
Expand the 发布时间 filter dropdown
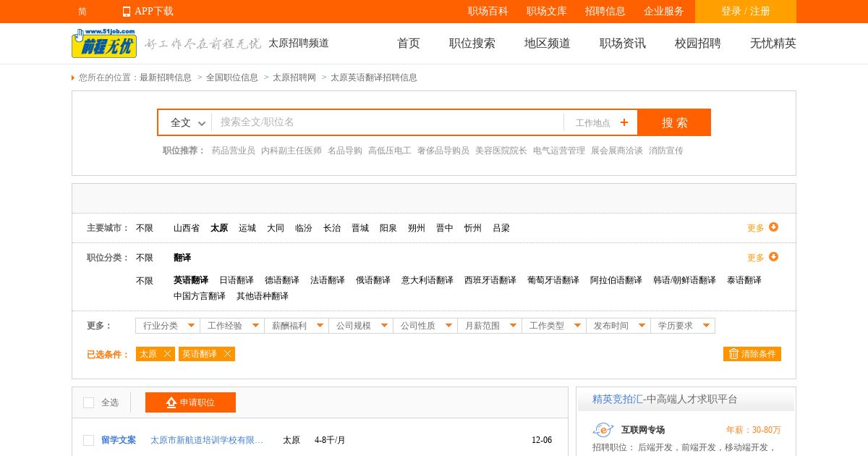tap(618, 326)
